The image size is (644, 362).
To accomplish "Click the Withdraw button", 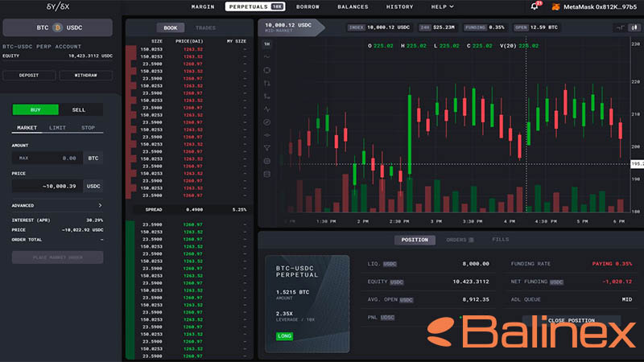I will (86, 75).
